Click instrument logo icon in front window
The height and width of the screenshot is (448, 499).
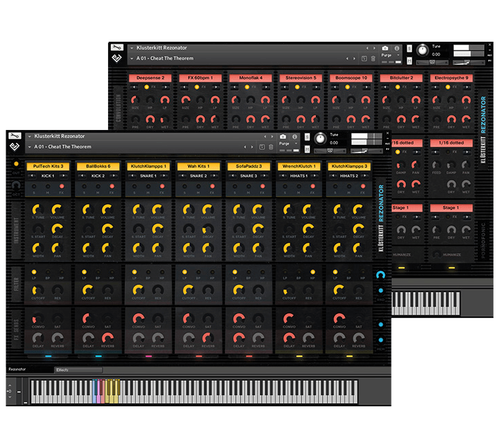(x=14, y=146)
